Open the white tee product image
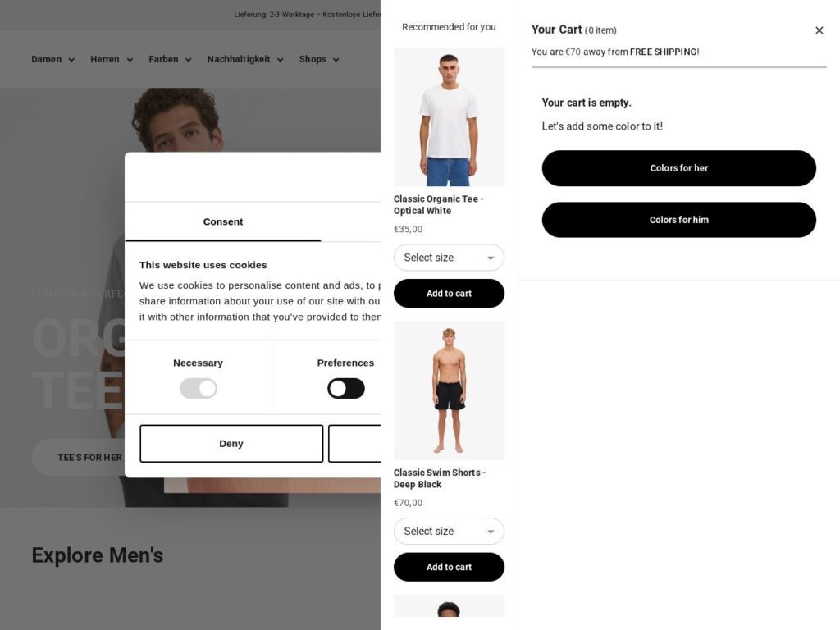Viewport: 840px width, 630px height. pyautogui.click(x=449, y=116)
